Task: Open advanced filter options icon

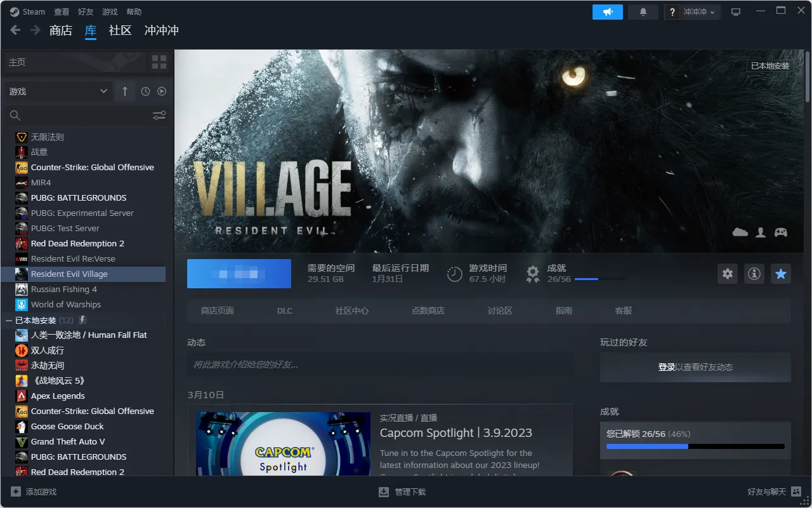Action: (x=159, y=116)
